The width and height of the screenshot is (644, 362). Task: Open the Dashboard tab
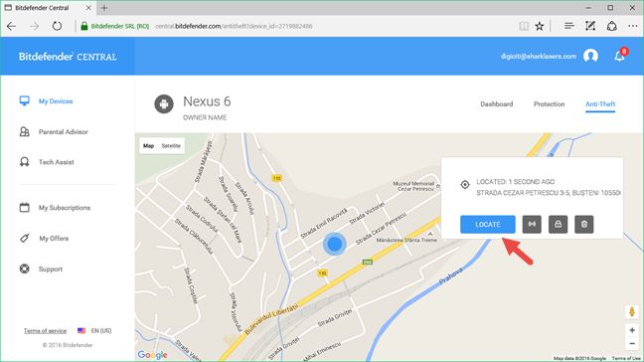click(x=497, y=104)
